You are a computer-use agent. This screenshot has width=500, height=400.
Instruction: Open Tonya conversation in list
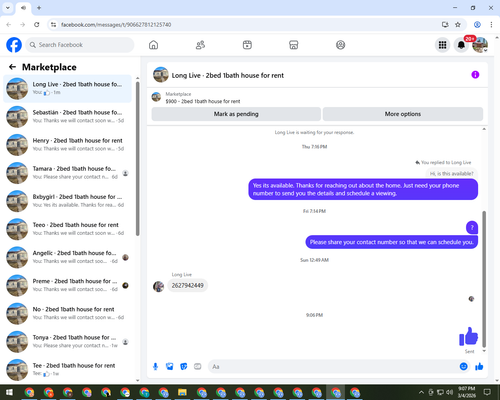tap(67, 341)
